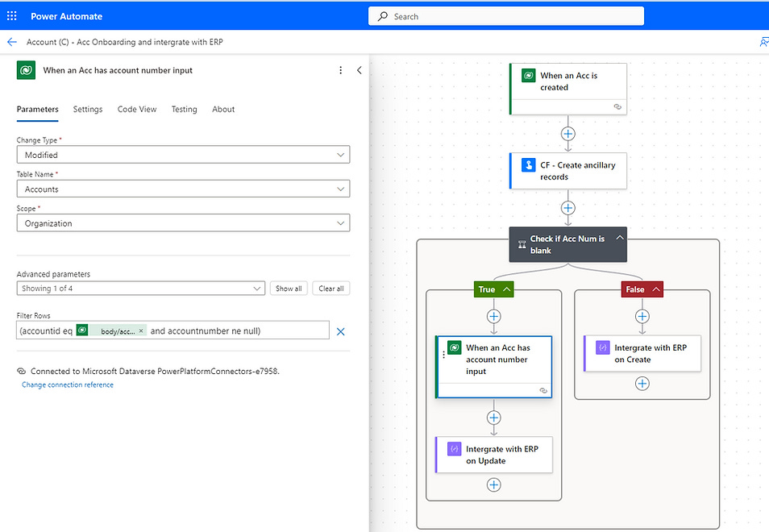Click the Dataverse icon on 'When an Acc is created'
Screen dimensions: 769x532
tap(528, 76)
